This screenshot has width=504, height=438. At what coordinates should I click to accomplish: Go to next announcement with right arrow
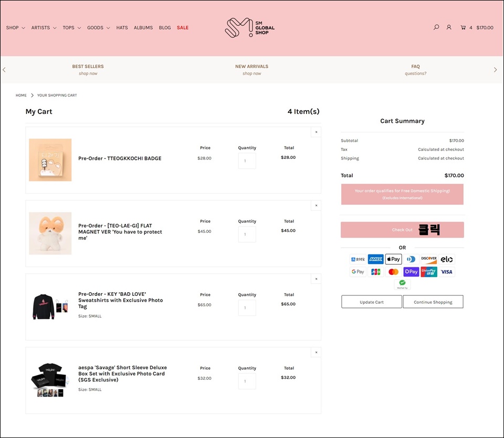(495, 70)
